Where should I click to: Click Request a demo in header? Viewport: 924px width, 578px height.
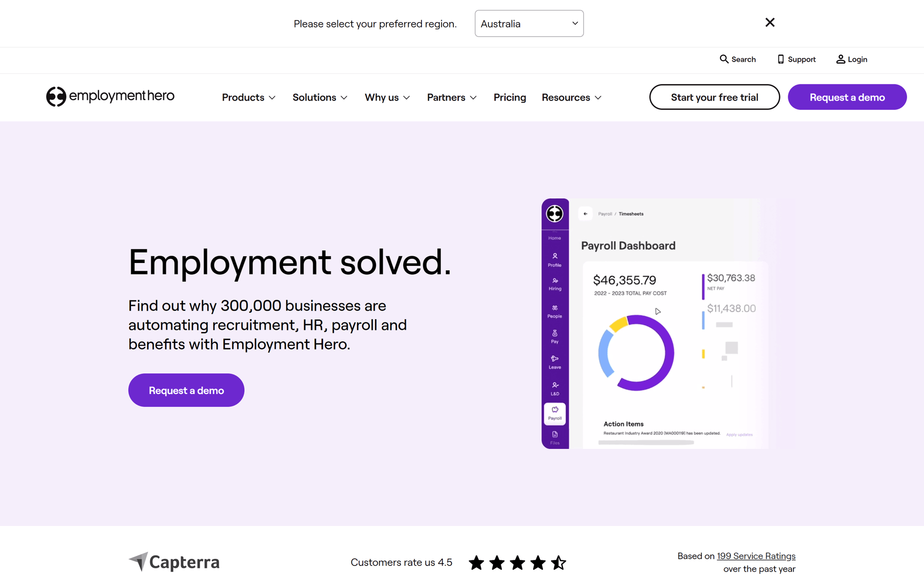pyautogui.click(x=847, y=97)
